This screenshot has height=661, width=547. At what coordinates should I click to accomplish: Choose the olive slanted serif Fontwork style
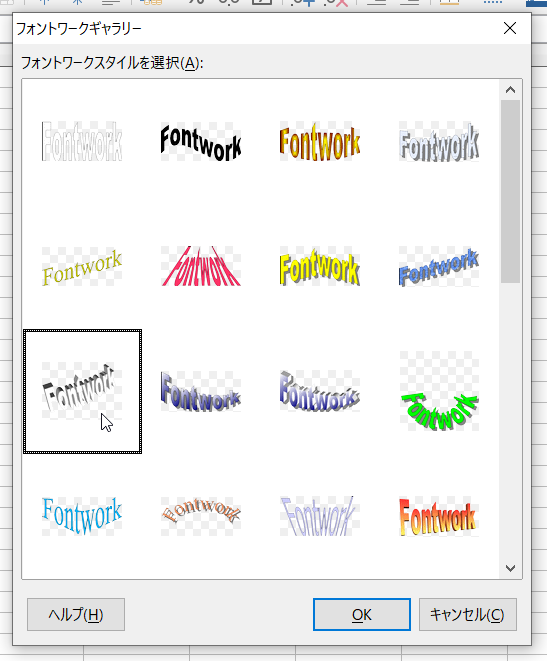(82, 266)
